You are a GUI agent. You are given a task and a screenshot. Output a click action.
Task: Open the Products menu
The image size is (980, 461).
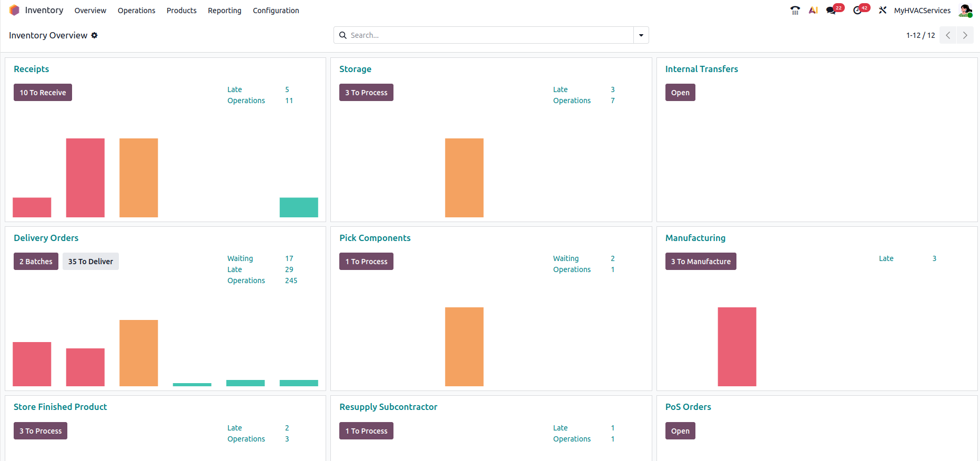coord(181,11)
